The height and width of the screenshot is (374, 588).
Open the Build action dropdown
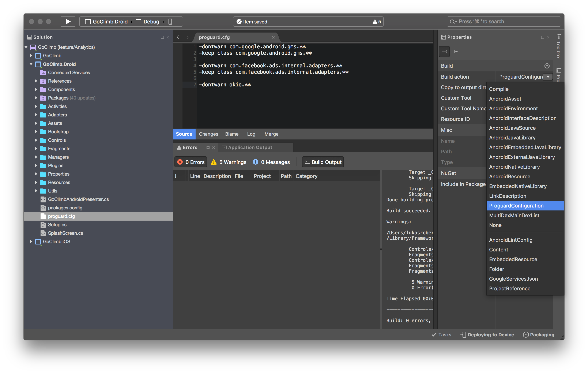548,77
